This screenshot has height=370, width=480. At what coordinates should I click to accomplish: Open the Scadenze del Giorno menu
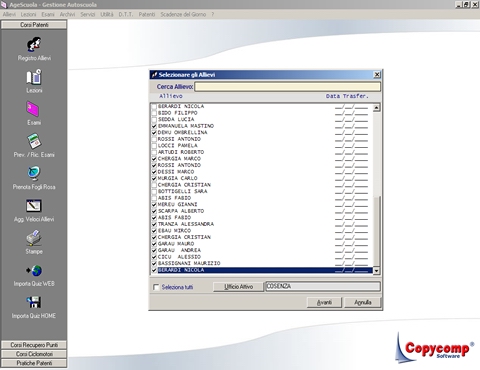pyautogui.click(x=183, y=14)
